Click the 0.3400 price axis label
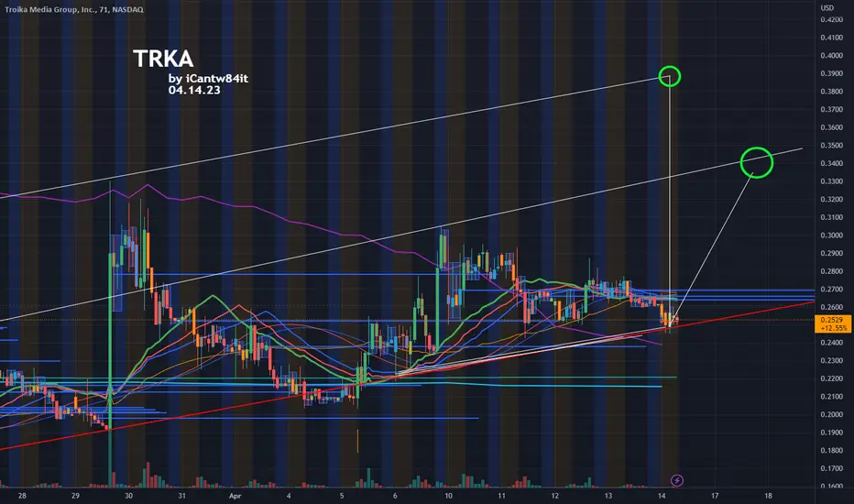The image size is (854, 504). click(832, 163)
